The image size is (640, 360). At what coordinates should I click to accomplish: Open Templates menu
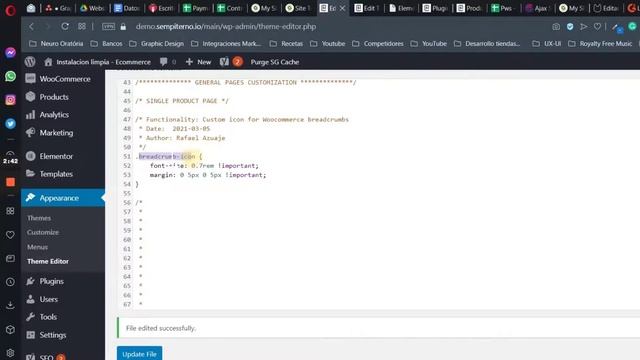click(x=63, y=174)
